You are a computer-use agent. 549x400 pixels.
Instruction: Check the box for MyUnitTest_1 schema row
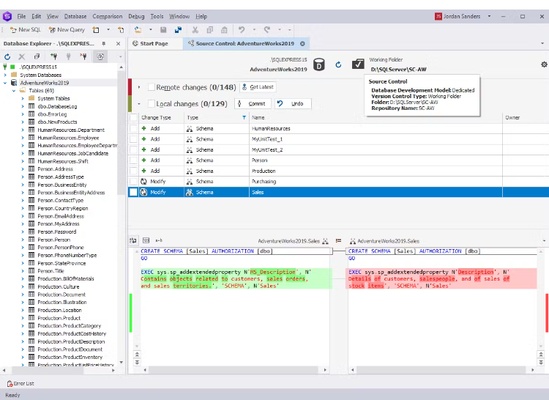[x=133, y=139]
